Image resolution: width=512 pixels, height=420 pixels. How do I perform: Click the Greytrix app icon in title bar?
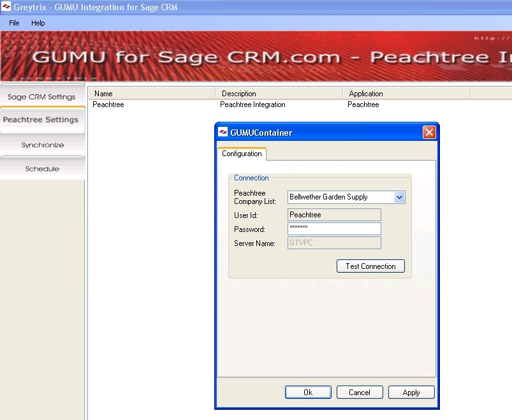click(6, 7)
